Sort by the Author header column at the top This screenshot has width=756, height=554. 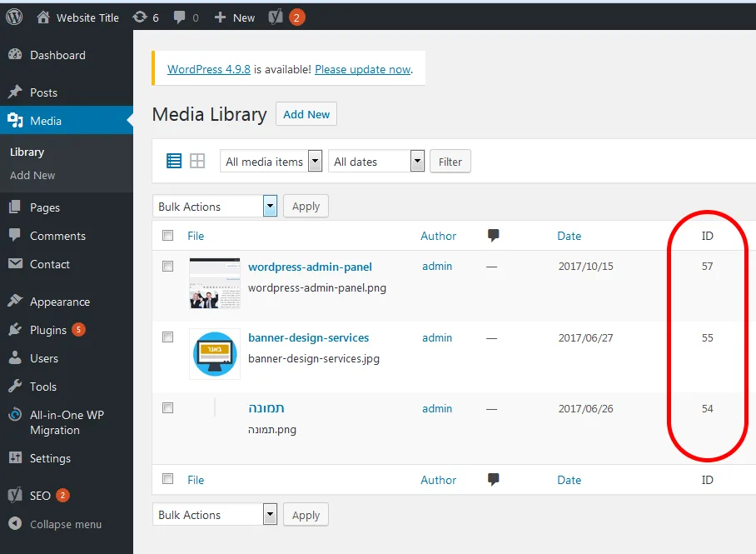[x=438, y=236]
